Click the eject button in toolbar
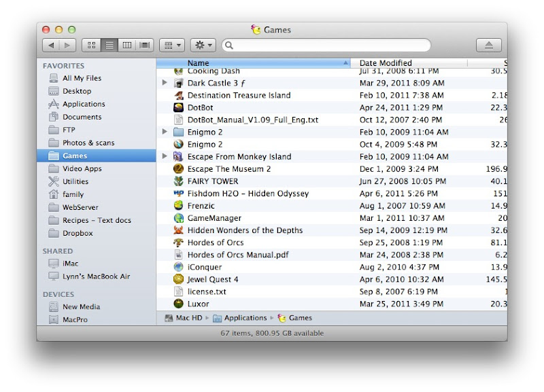 (x=488, y=46)
